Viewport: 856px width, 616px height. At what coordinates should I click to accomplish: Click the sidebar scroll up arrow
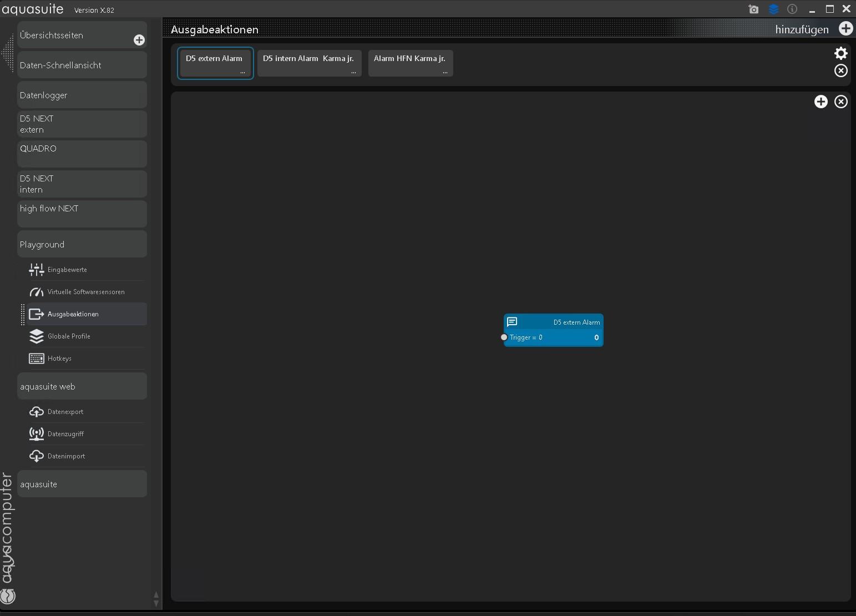click(x=156, y=595)
